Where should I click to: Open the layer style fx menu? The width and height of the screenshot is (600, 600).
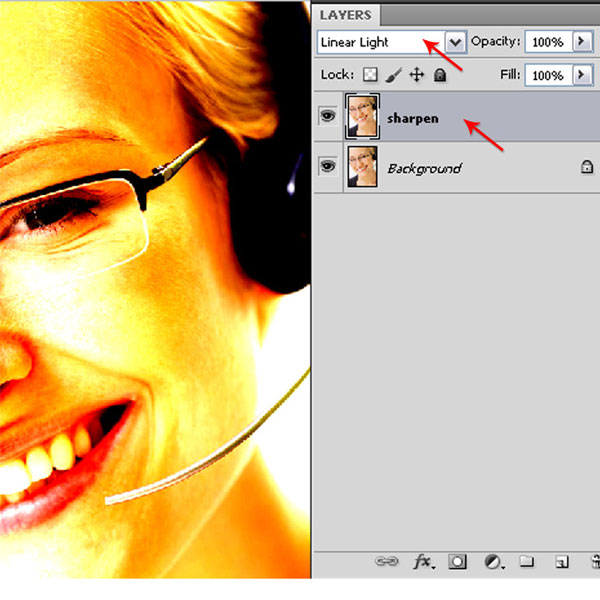point(423,562)
